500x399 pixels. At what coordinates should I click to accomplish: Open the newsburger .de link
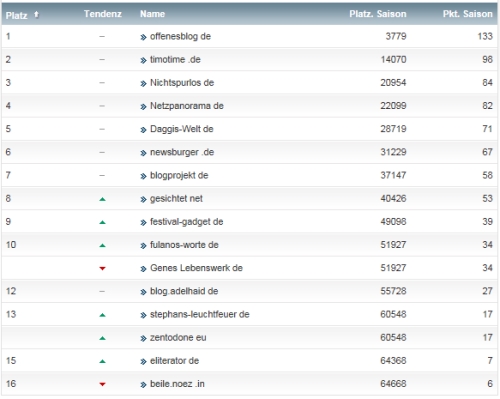182,152
